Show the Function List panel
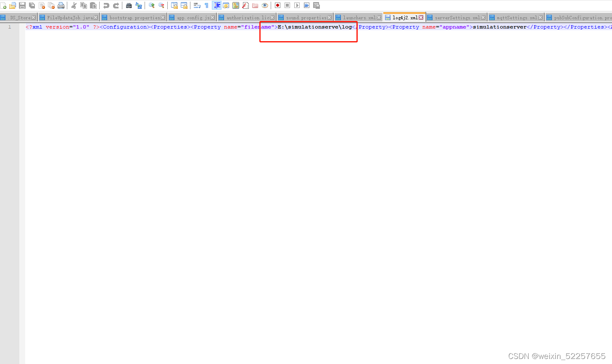This screenshot has width=612, height=364. (x=245, y=5)
